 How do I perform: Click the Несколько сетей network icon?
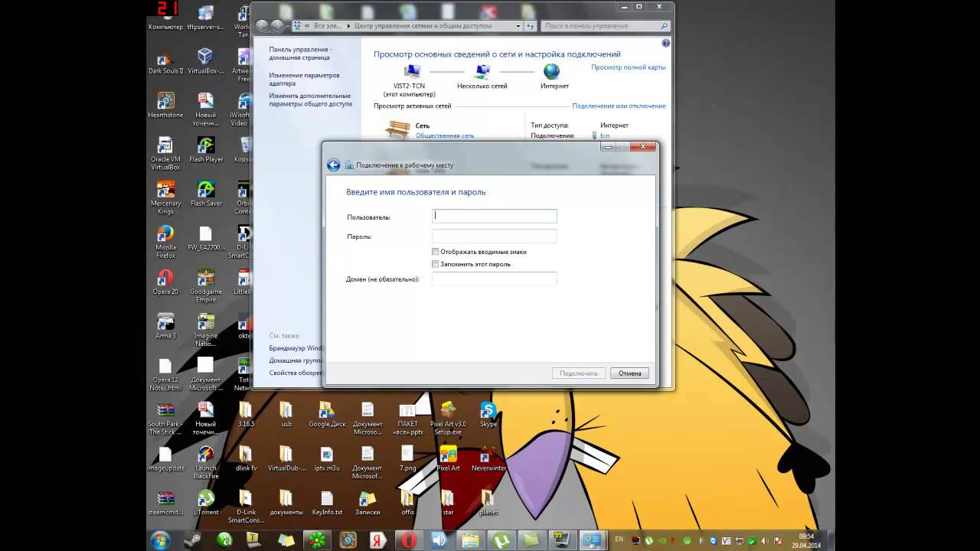482,72
